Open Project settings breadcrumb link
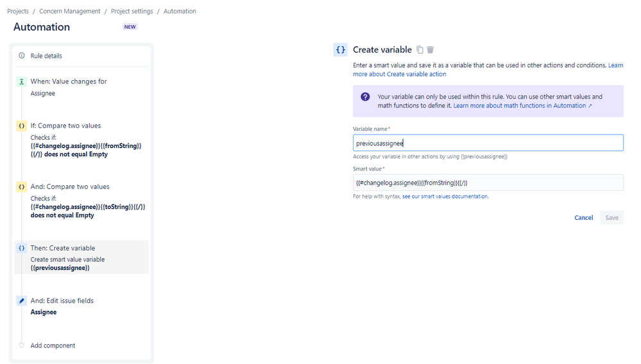The image size is (641, 364). (x=132, y=12)
